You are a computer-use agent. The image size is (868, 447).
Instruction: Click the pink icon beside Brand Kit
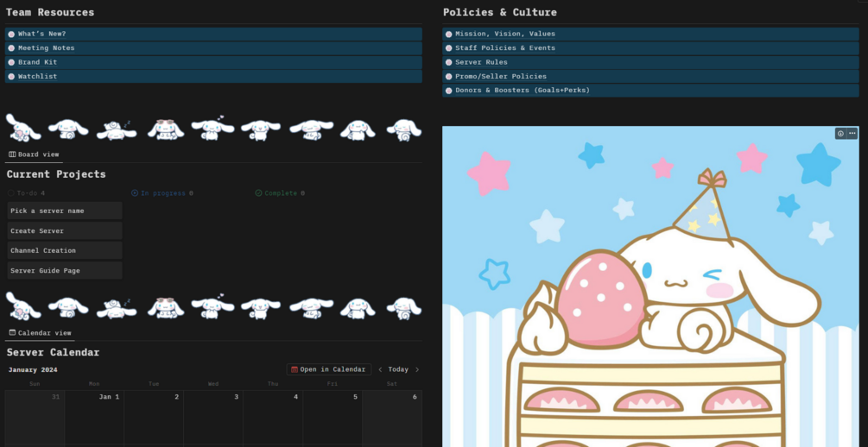click(11, 62)
